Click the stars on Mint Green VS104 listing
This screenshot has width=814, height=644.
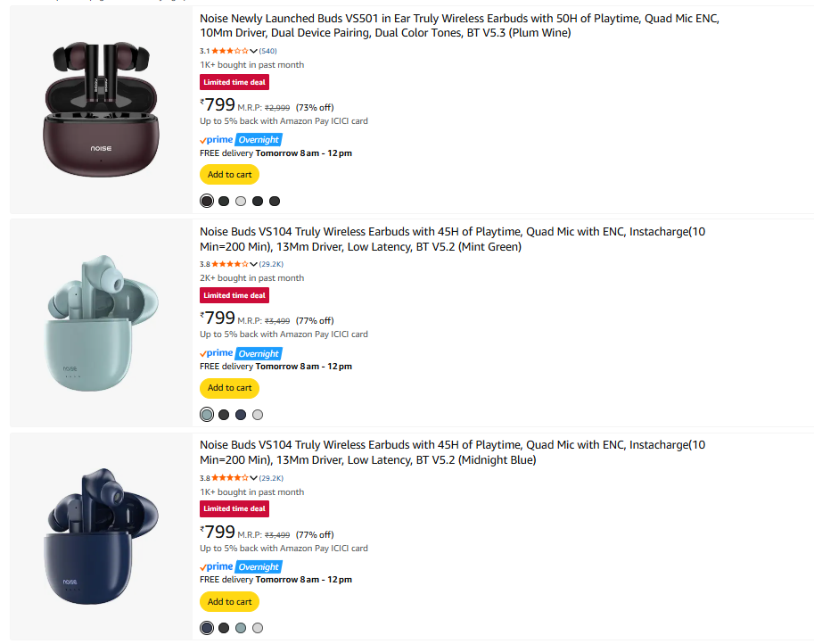pos(230,264)
